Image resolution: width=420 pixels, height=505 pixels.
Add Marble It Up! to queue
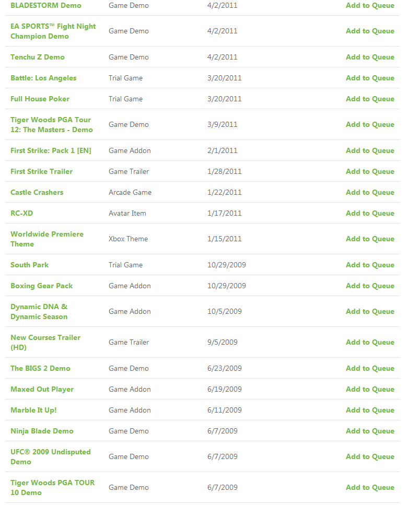click(x=370, y=410)
